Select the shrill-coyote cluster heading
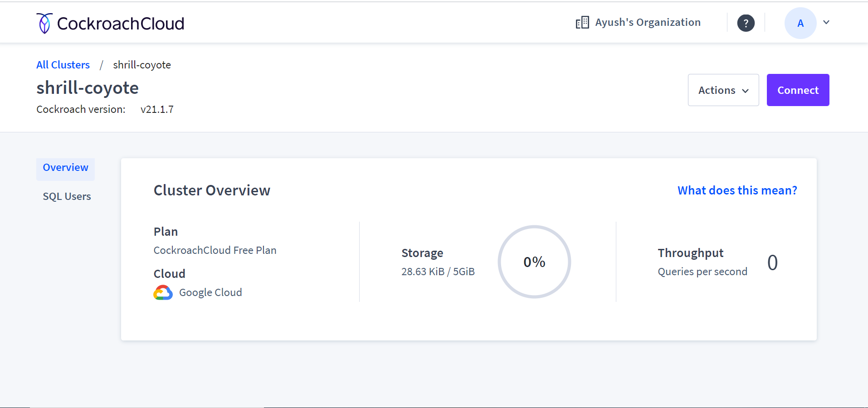The width and height of the screenshot is (868, 408). coord(88,88)
